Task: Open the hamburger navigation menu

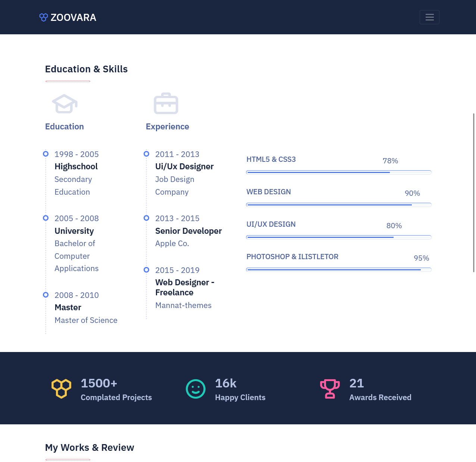Action: pos(429,17)
